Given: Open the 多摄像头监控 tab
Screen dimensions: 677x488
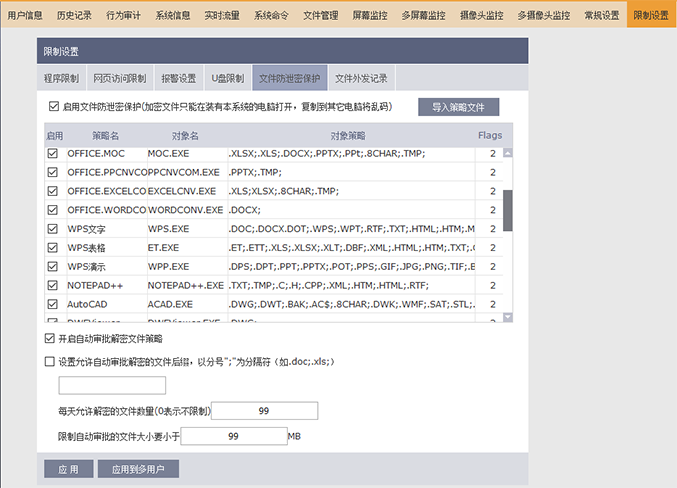Looking at the screenshot, I should click(x=544, y=16).
